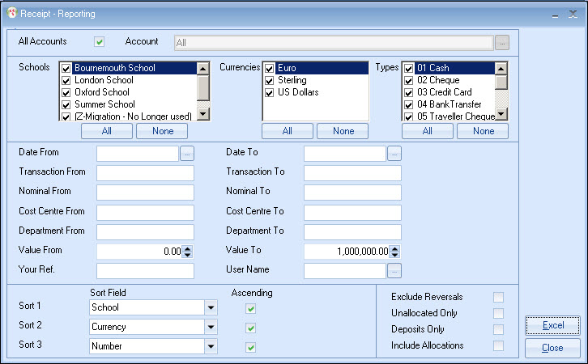
Task: Decrease Value To with spinner down arrow
Action: coord(395,255)
